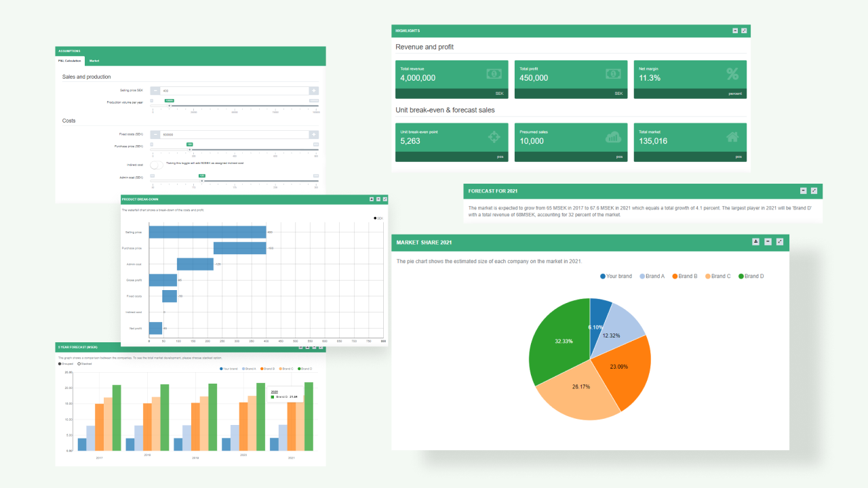The width and height of the screenshot is (868, 488).
Task: Switch to the Market tab in Assumptions
Action: tap(94, 61)
